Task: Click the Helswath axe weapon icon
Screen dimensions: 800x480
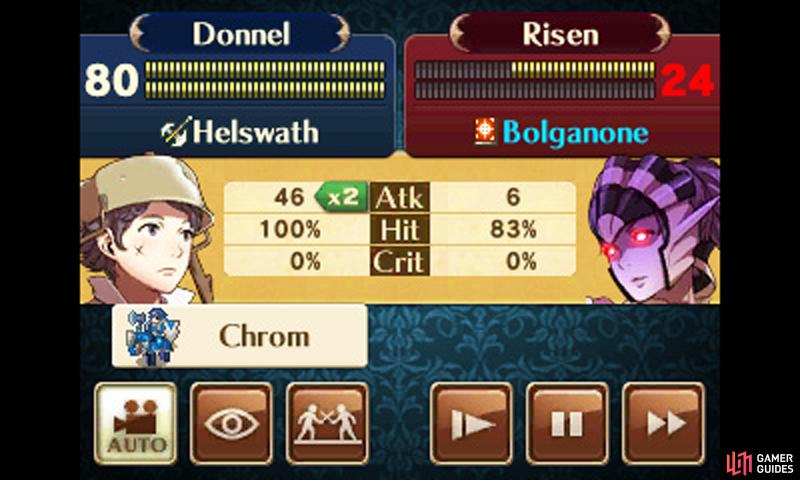Action: click(x=177, y=132)
